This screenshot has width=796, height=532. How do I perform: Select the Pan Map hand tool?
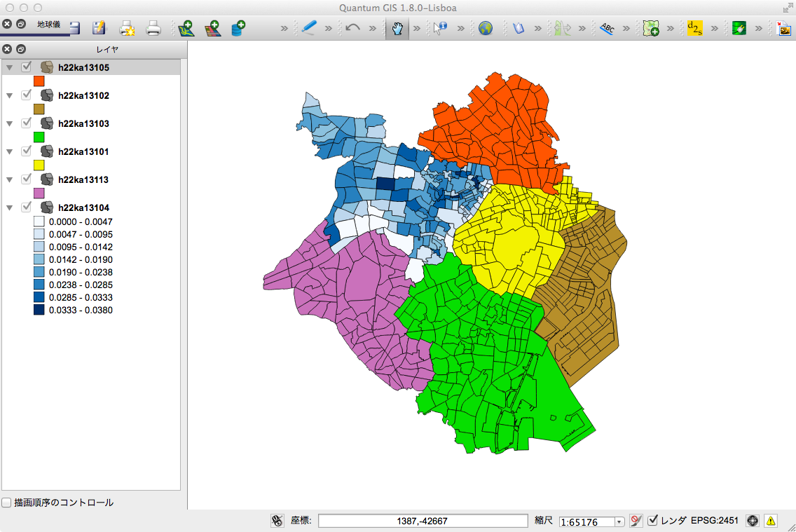(x=397, y=29)
